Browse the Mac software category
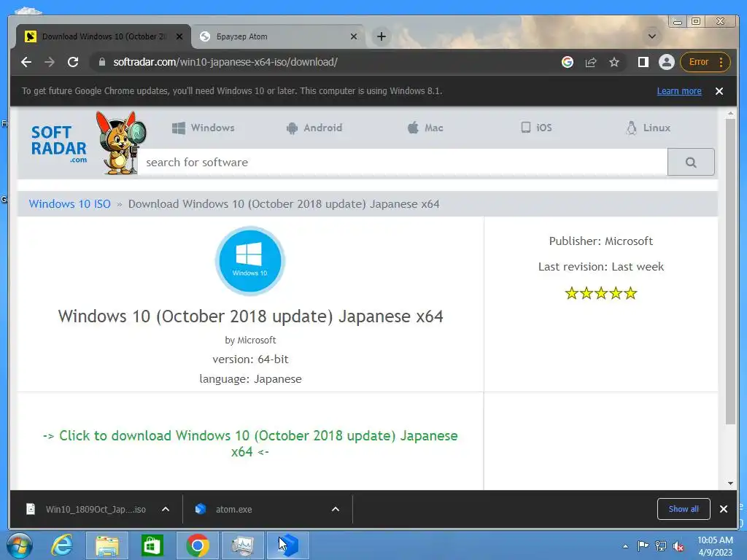Image resolution: width=747 pixels, height=560 pixels. [425, 128]
